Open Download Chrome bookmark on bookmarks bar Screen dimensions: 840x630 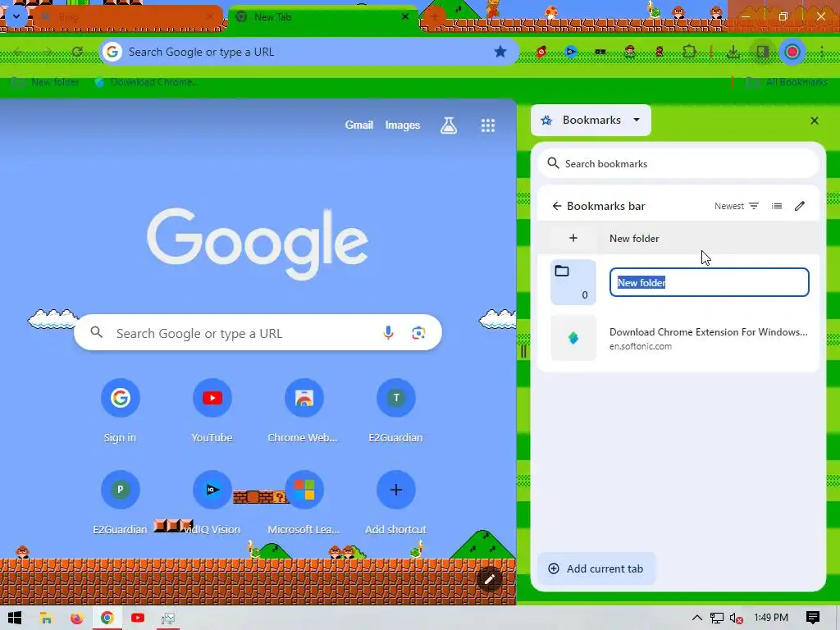tap(147, 82)
